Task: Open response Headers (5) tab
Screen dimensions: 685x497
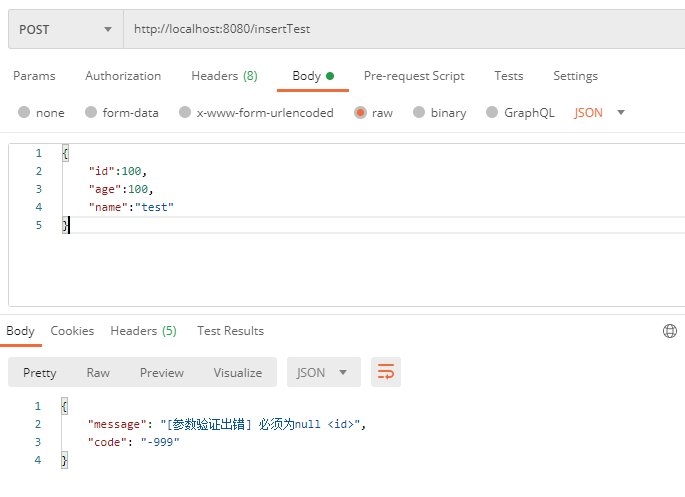Action: point(143,331)
